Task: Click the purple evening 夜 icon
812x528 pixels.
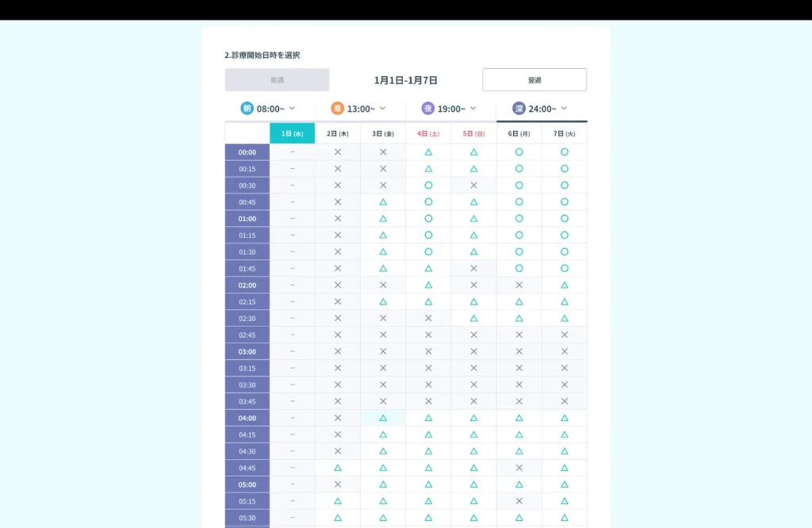Action: (x=427, y=108)
